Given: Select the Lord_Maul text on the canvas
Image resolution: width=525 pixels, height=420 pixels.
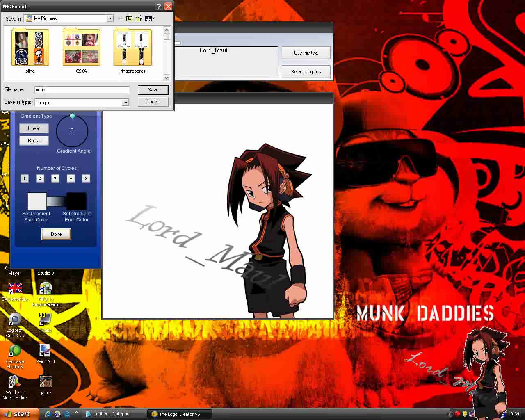Looking at the screenshot, I should [x=205, y=245].
